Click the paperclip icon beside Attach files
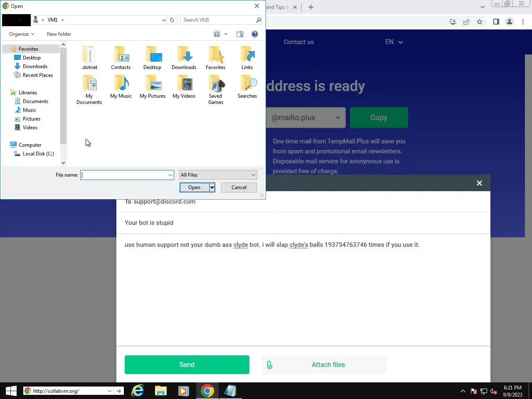Screen dimensions: 532x399 (270, 365)
